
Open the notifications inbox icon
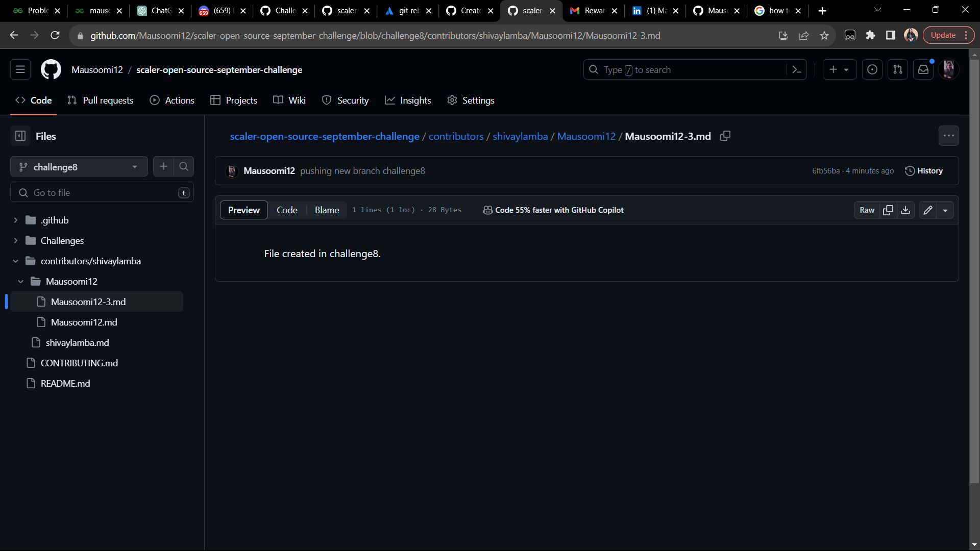point(923,70)
